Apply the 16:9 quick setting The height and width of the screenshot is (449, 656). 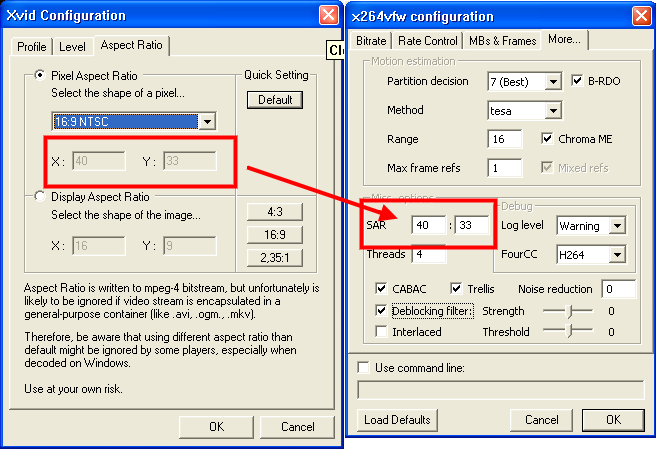(x=275, y=235)
